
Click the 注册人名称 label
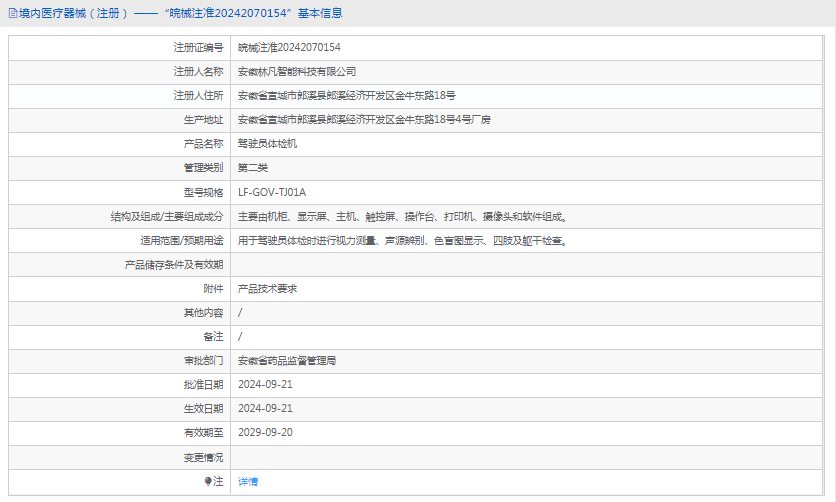(198, 71)
